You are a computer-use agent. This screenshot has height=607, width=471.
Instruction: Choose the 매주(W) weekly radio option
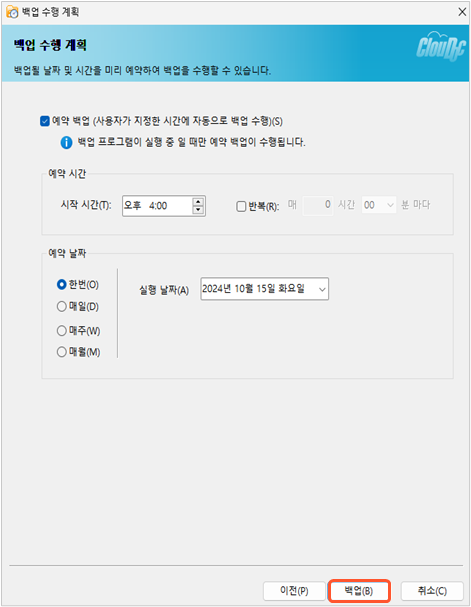coord(61,331)
